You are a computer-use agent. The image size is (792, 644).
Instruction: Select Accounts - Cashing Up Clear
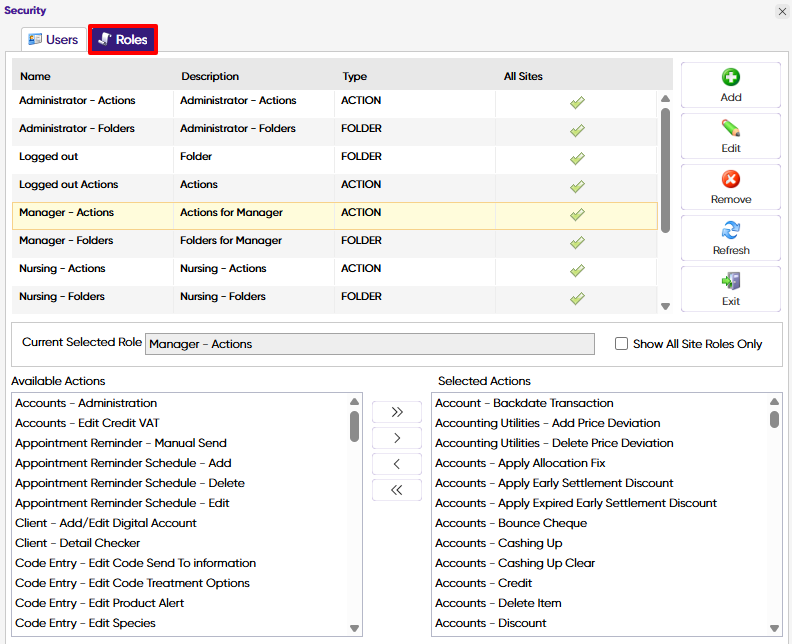[515, 563]
